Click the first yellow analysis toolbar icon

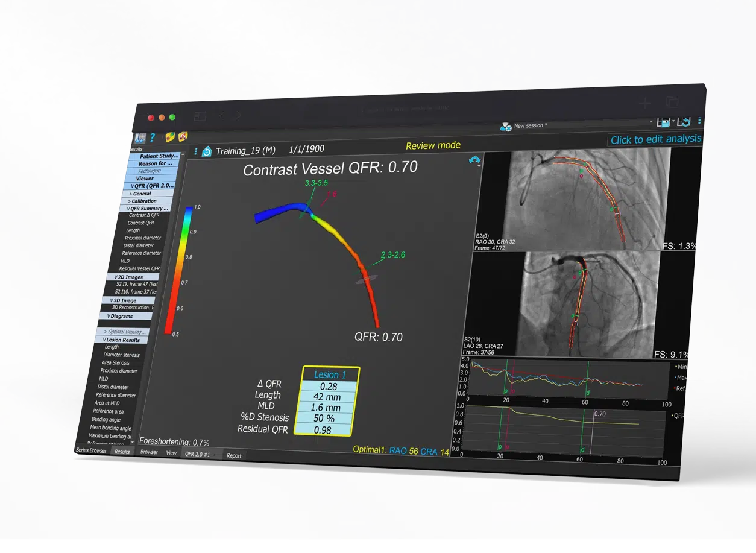pos(170,137)
